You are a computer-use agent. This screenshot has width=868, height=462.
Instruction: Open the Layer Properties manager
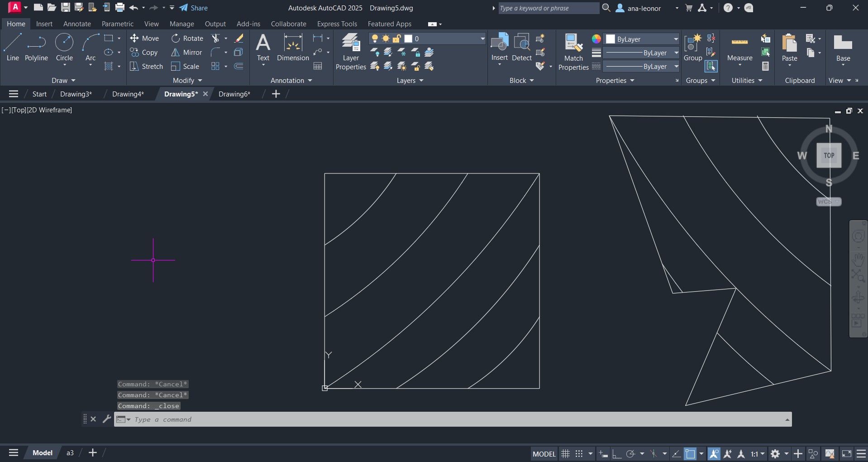point(351,52)
